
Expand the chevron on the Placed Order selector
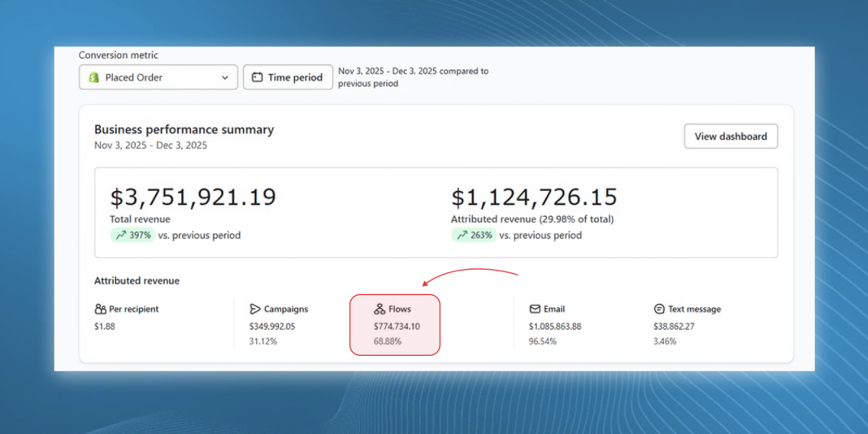pyautogui.click(x=225, y=78)
